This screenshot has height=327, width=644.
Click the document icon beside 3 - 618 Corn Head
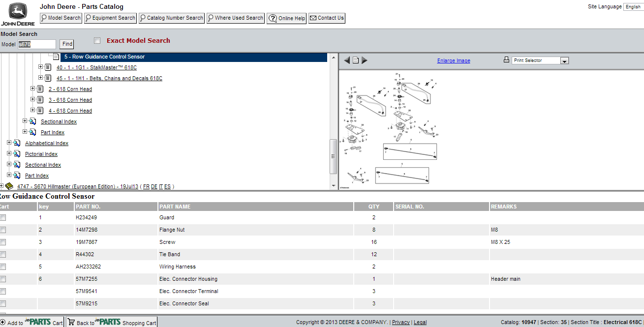pyautogui.click(x=40, y=100)
